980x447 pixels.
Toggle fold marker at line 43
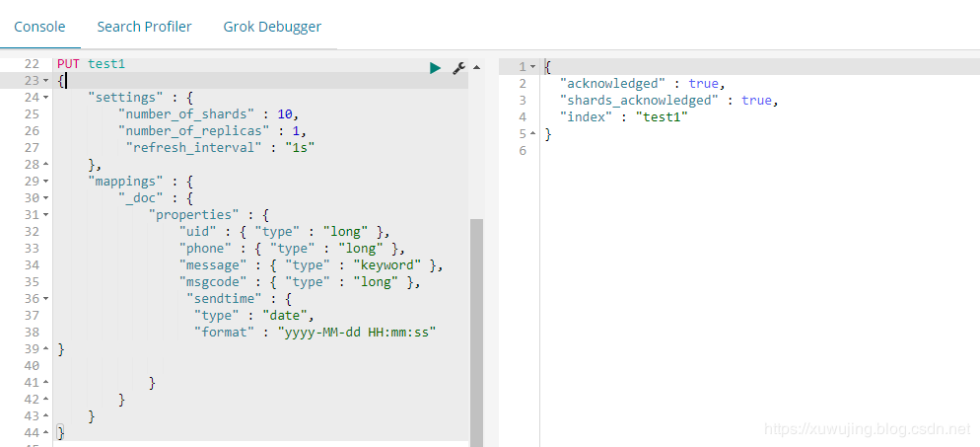click(x=46, y=416)
